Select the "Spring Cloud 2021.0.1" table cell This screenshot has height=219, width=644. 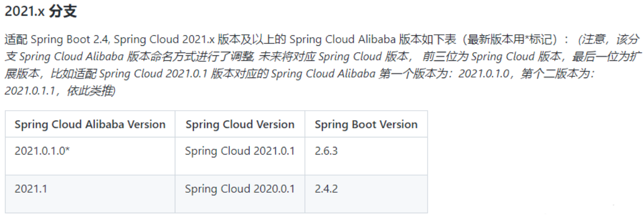pos(240,151)
